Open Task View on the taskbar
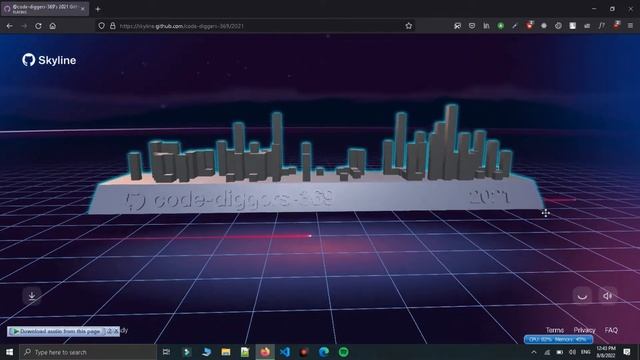This screenshot has height=360, width=640. coord(166,352)
